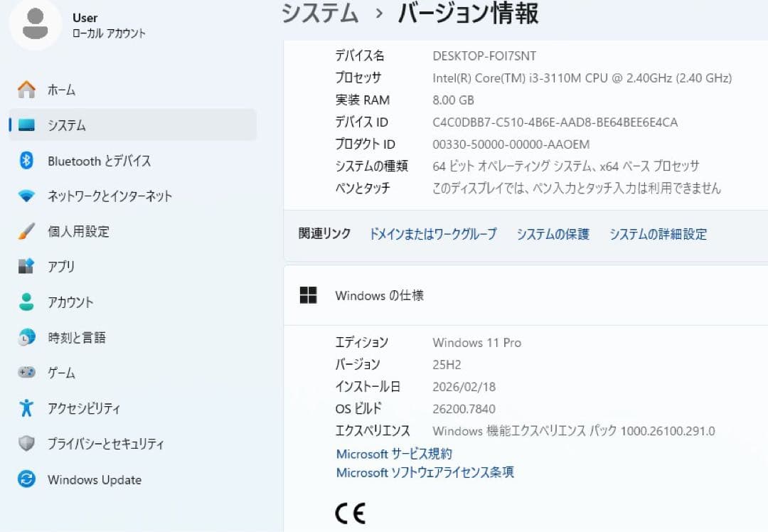Open アカウント settings page
This screenshot has height=532, width=768.
coord(133,302)
